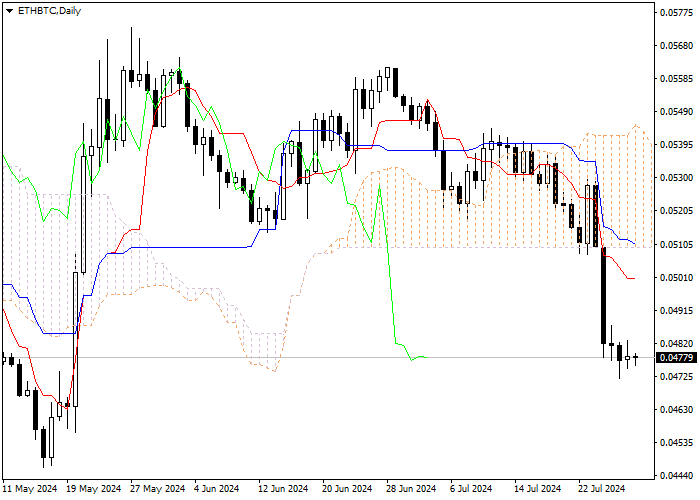Click the current price label 0.04779
Viewport: 700px width, 500px height.
pyautogui.click(x=676, y=358)
